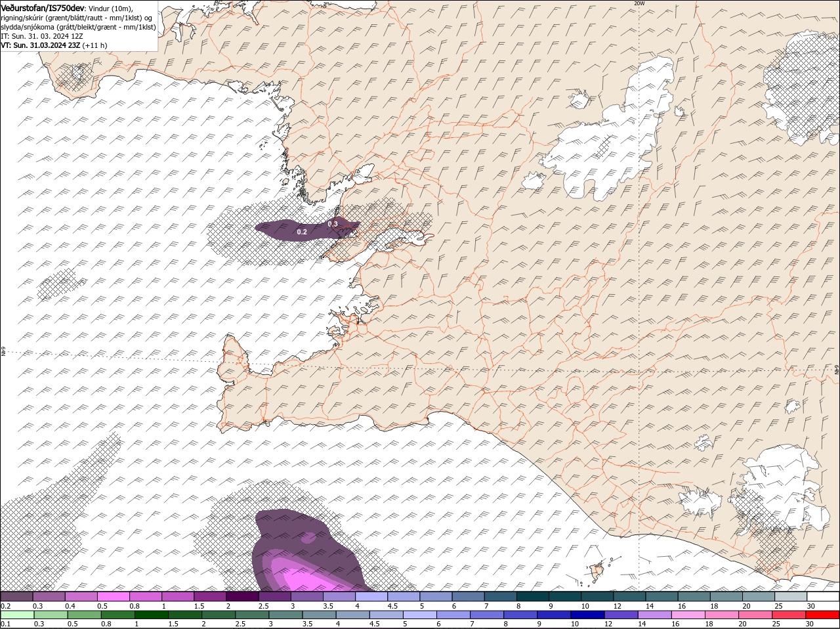
Task: Click the top-row lavender swatch between 4 and 4.5
Action: click(372, 597)
